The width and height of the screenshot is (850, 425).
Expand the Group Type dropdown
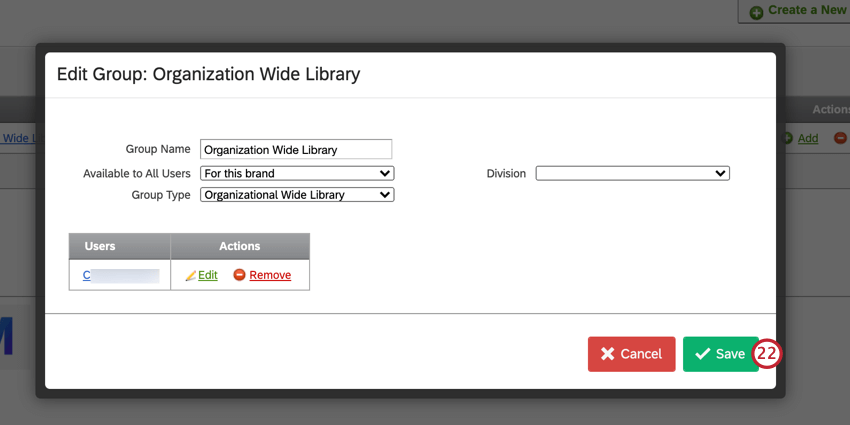coord(297,195)
